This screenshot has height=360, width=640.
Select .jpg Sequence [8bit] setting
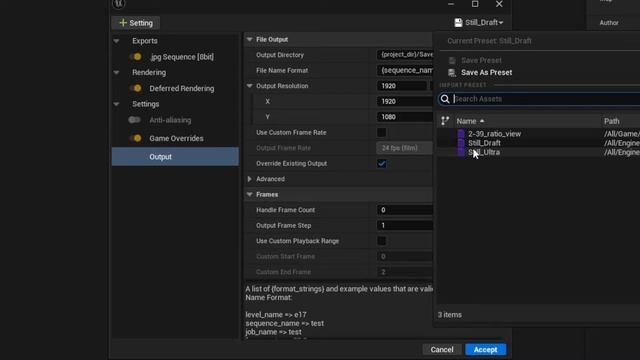(182, 57)
